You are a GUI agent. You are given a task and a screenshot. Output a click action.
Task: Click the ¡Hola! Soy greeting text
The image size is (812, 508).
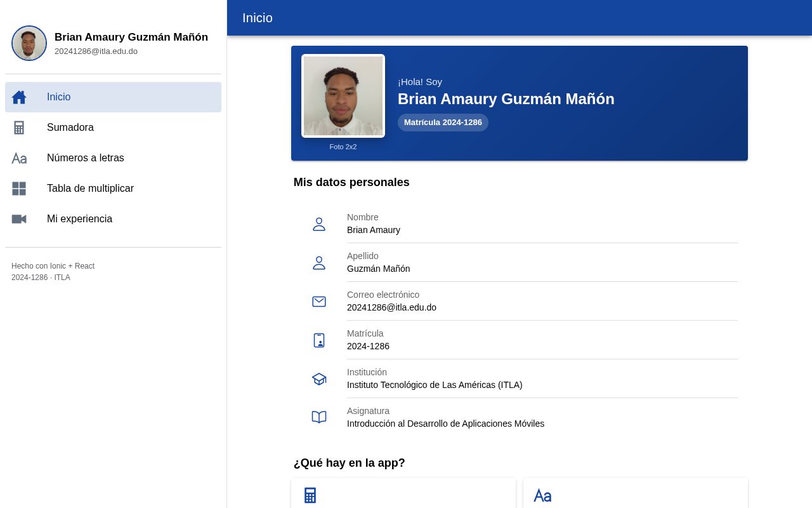pos(420,82)
